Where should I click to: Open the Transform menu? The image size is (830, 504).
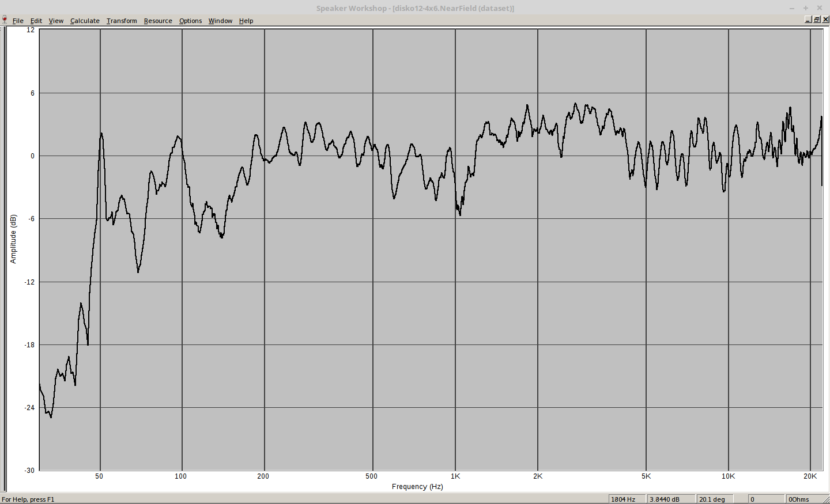pyautogui.click(x=122, y=21)
